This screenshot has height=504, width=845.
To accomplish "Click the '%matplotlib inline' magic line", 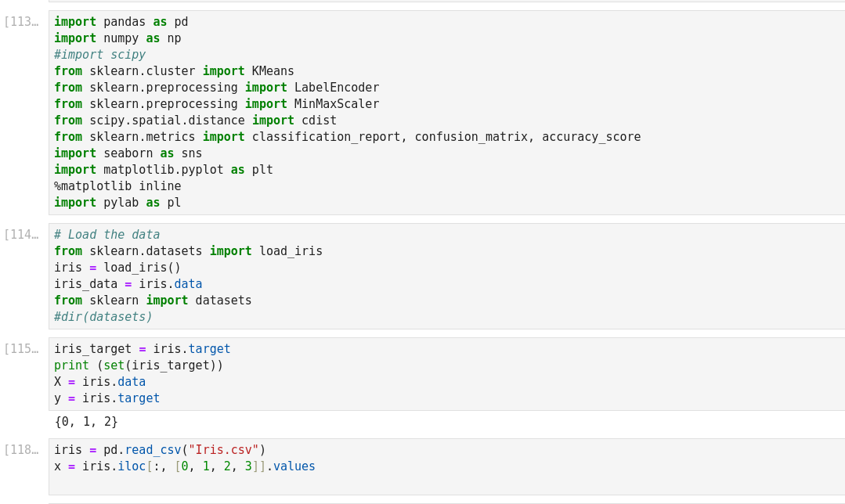I will click(117, 186).
